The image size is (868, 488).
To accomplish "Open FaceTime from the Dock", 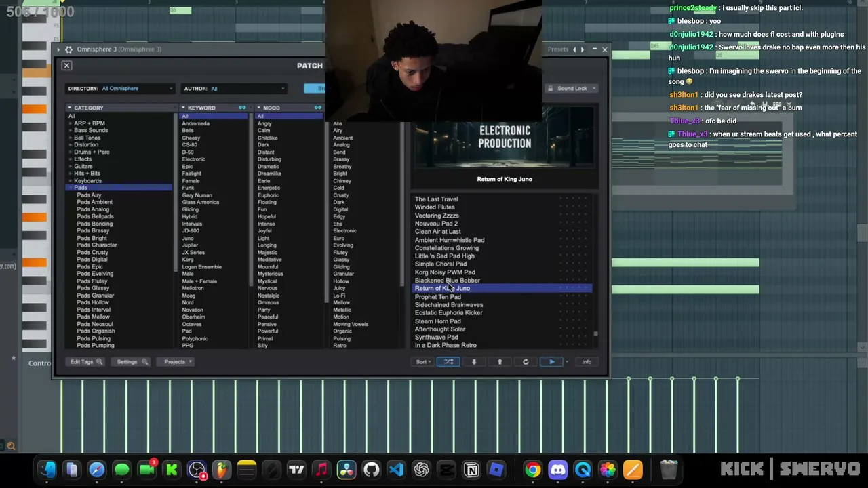I will (x=146, y=470).
